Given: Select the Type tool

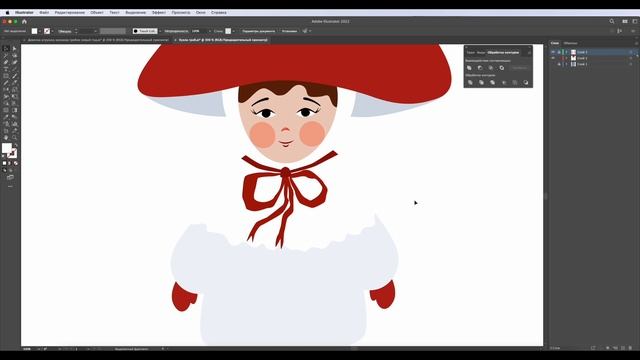Looking at the screenshot, I should tap(6, 69).
